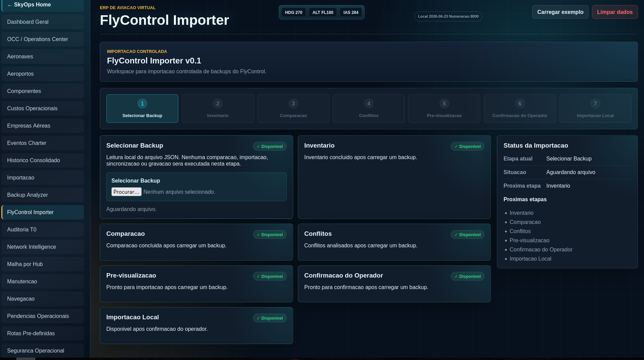Click HDG 270 indicator chip

[x=293, y=12]
